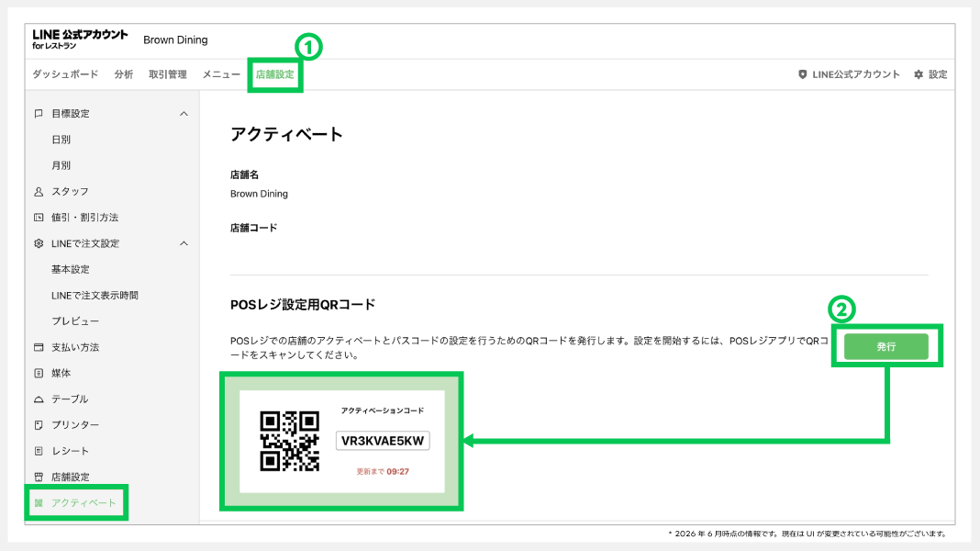Select 日別 under 目標設定
Image resolution: width=980 pixels, height=551 pixels.
(61, 140)
